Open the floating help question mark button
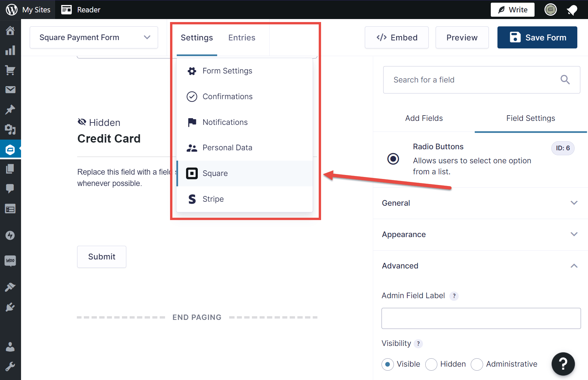The height and width of the screenshot is (380, 588). click(563, 364)
